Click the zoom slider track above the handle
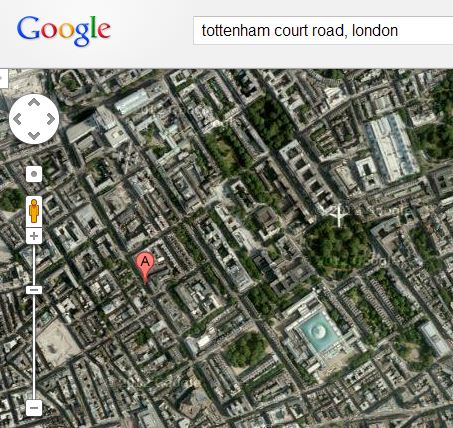The height and width of the screenshot is (428, 453). click(x=34, y=265)
